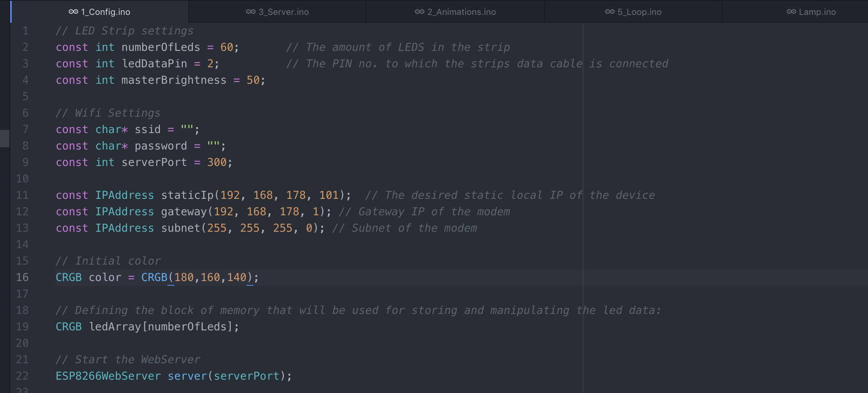Click ESP8266WebServer type on line 22
Viewport: 868px width, 393px height.
108,376
